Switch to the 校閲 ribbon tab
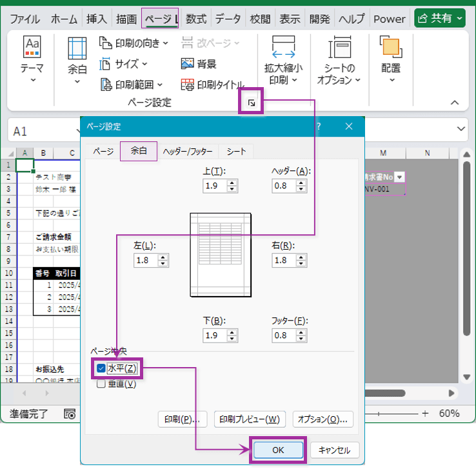 (x=260, y=19)
